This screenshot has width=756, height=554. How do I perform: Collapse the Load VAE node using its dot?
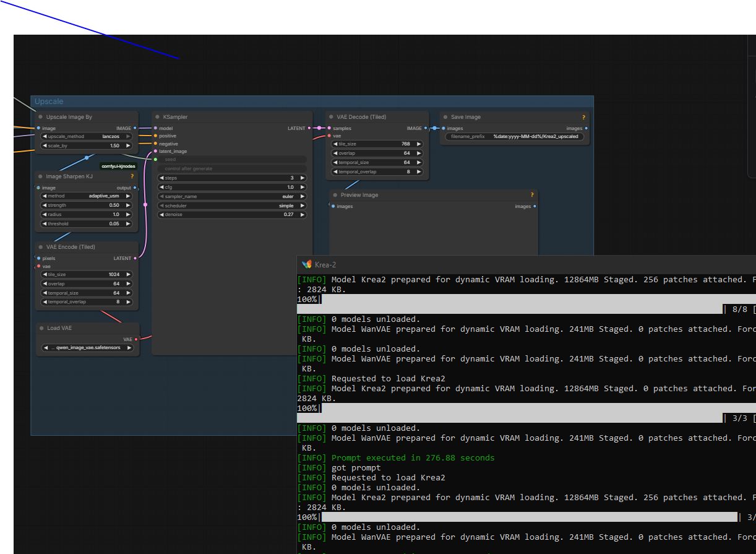[41, 328]
